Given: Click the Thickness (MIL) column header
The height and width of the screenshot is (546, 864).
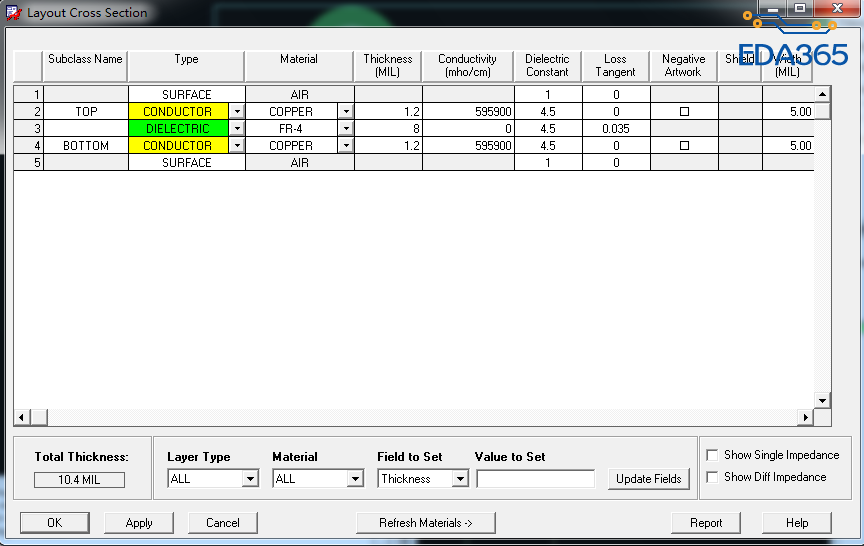Looking at the screenshot, I should point(388,66).
